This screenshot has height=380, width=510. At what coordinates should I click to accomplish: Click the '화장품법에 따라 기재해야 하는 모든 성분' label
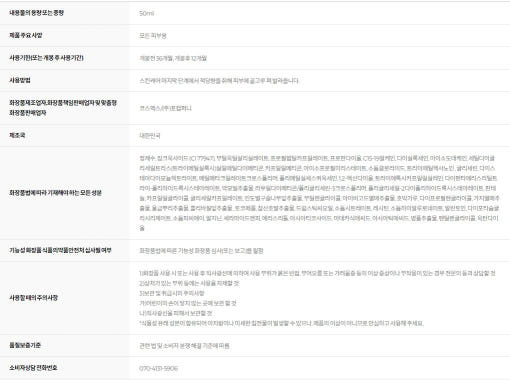55,193
